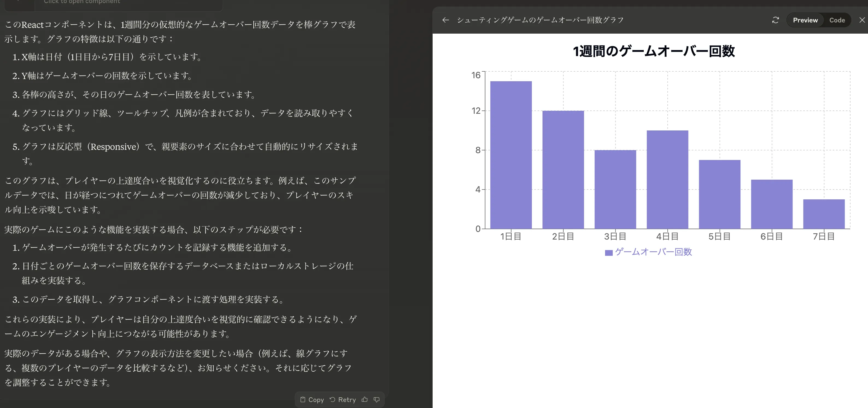Screen dimensions: 868x408
Task: Click the 4日目 bar in chart
Action: pyautogui.click(x=667, y=180)
